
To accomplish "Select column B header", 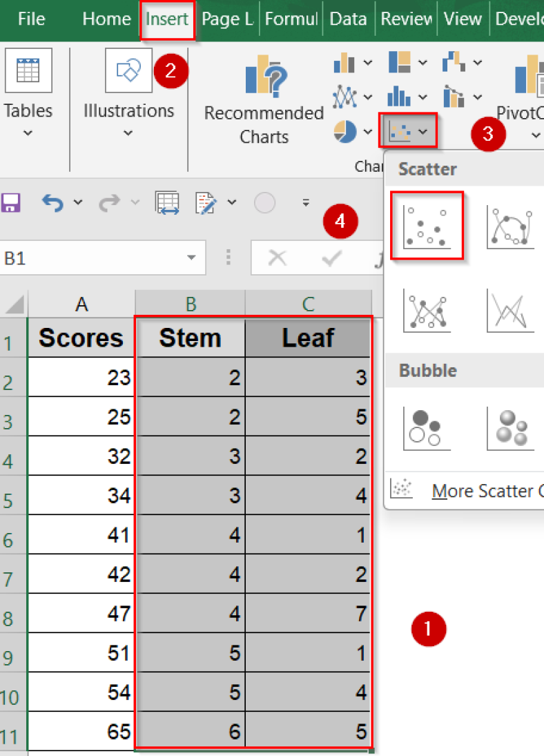I will [x=191, y=303].
